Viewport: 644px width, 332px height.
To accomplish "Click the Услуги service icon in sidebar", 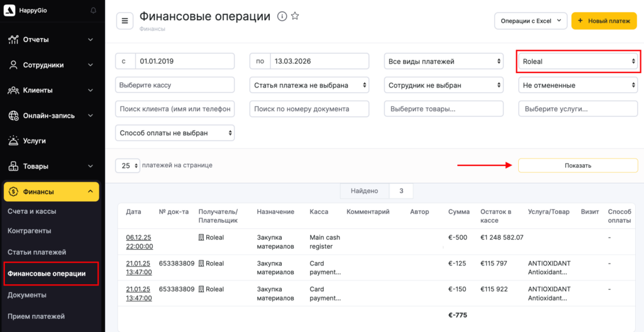I will (x=13, y=141).
